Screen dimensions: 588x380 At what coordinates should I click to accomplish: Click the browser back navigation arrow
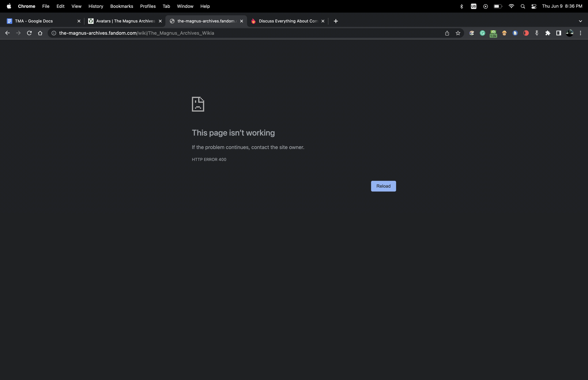click(7, 33)
